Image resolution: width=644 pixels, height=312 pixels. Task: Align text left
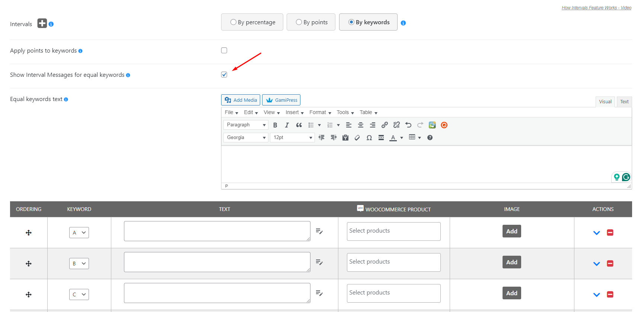tap(349, 125)
